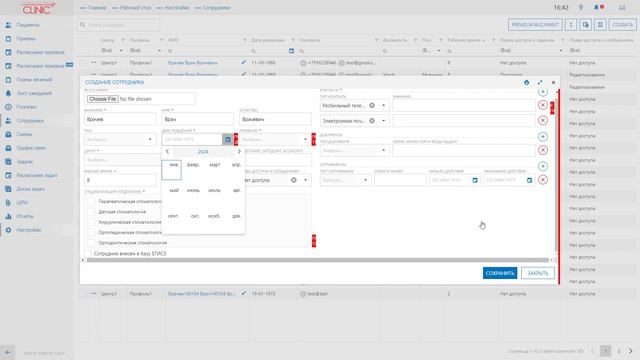Check Therapeutic dentistry specialization

click(x=91, y=201)
